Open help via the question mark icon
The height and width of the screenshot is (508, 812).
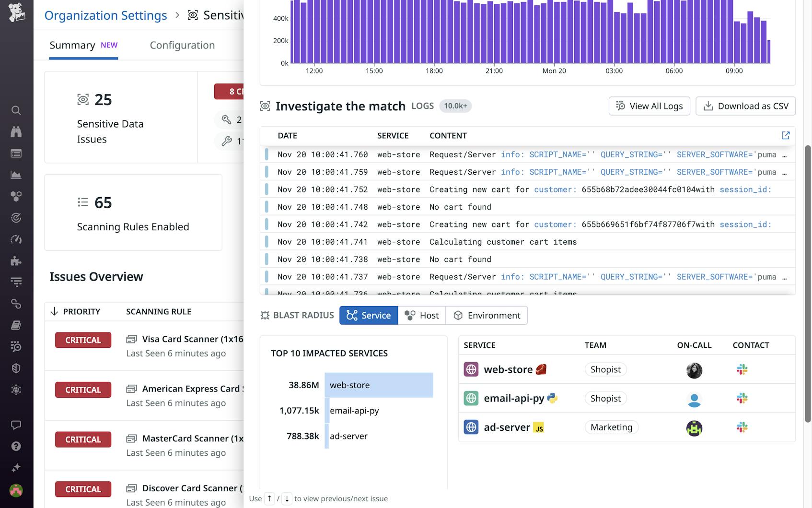16,446
